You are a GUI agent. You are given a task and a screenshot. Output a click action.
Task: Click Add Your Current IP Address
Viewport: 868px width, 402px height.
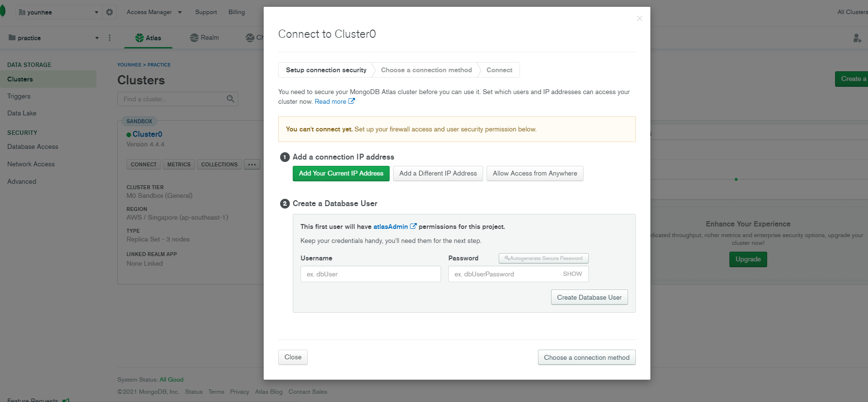341,174
